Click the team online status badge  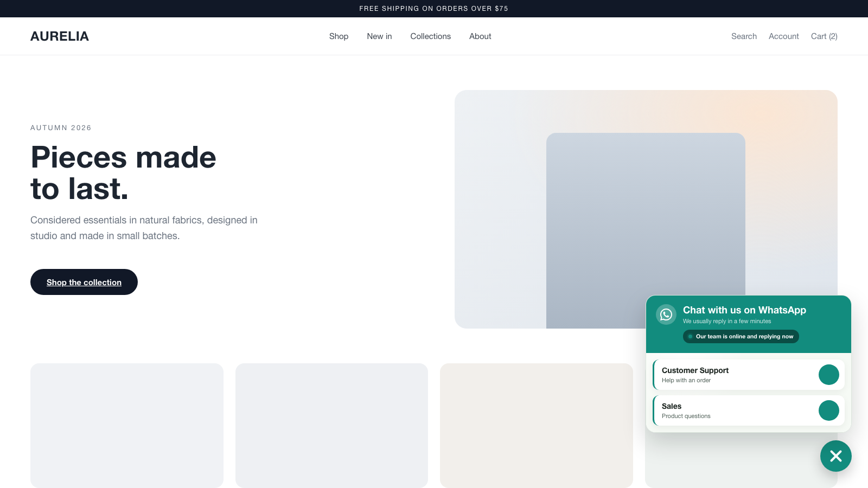click(x=741, y=336)
